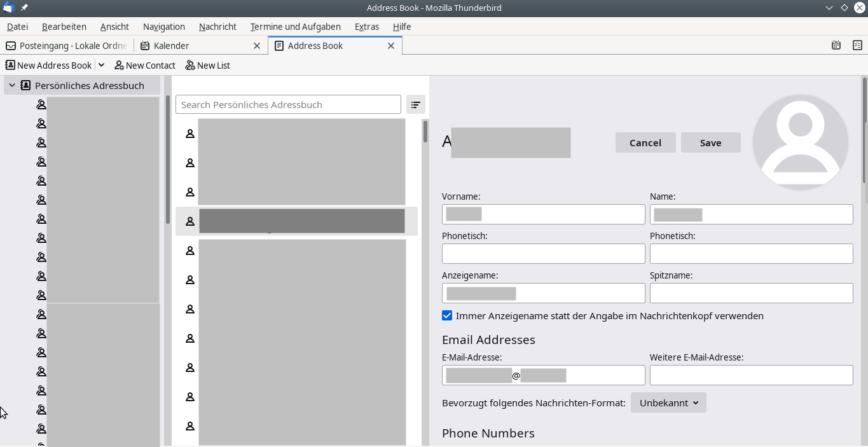Click the contact edit pane scrollbar
This screenshot has height=447, width=868.
point(865,130)
